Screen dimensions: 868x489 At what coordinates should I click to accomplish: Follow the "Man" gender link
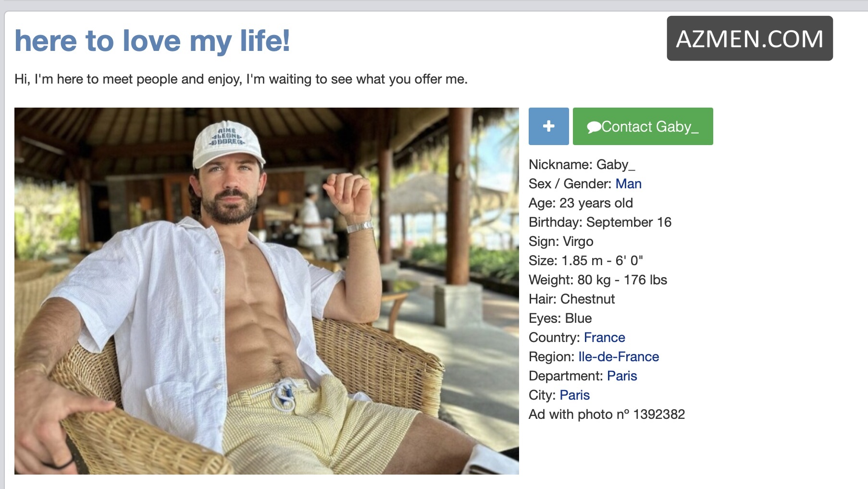[x=628, y=184]
